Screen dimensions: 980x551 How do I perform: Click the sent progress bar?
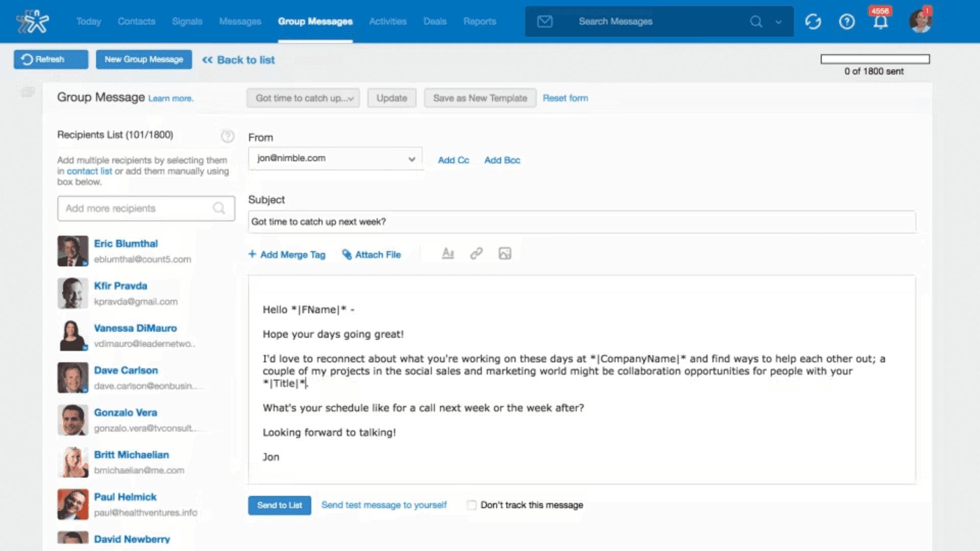pyautogui.click(x=875, y=59)
